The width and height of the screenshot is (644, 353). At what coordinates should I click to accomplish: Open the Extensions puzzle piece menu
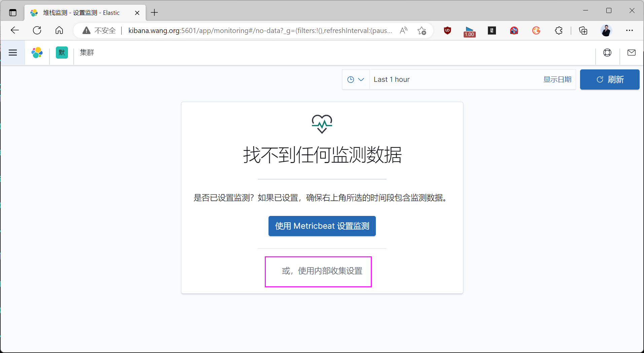[559, 31]
